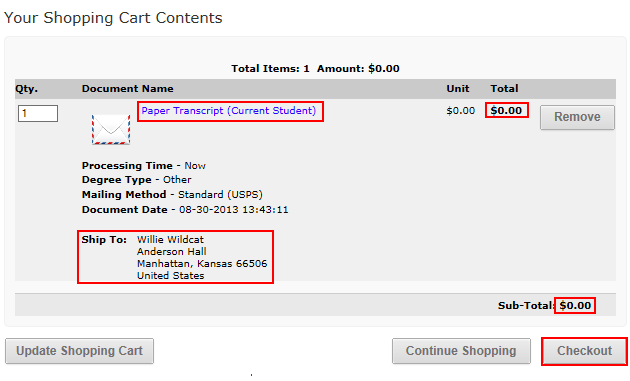Image resolution: width=630 pixels, height=381 pixels.
Task: Click the 'Unit' column header
Action: click(x=458, y=88)
